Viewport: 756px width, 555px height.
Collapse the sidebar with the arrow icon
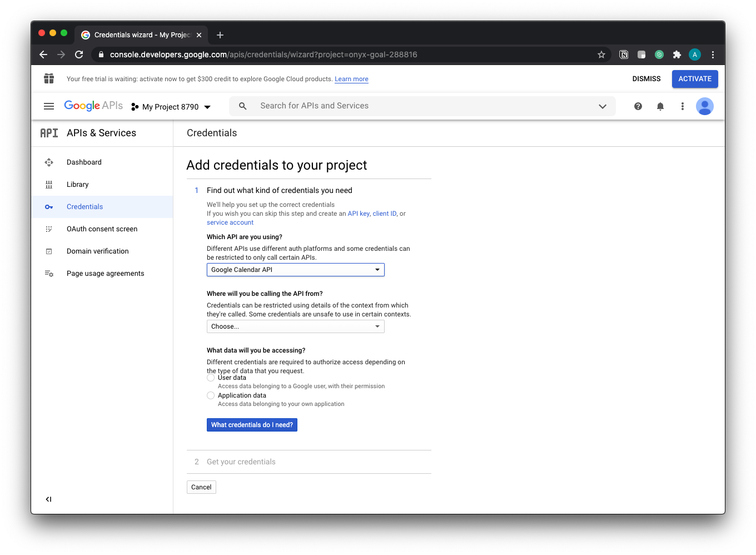point(49,499)
